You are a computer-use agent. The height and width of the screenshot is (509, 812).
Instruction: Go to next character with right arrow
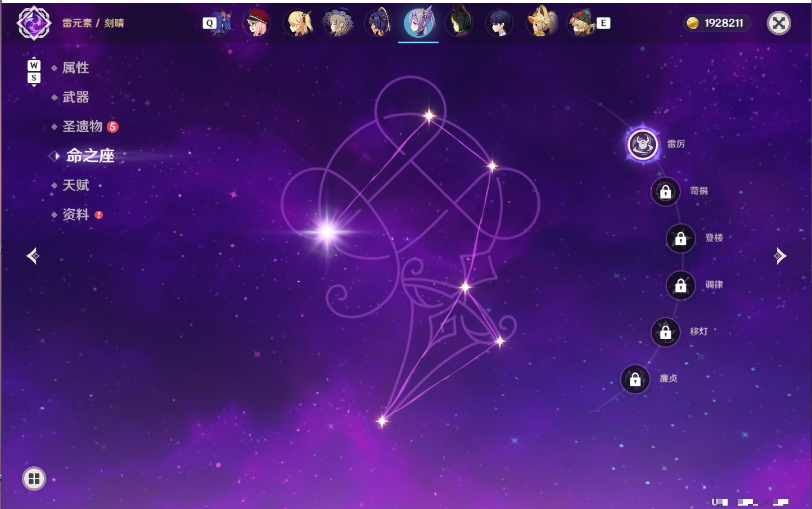[779, 256]
